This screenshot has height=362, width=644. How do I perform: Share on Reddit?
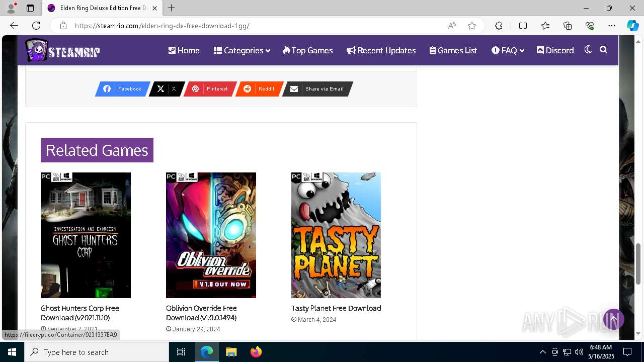point(259,89)
